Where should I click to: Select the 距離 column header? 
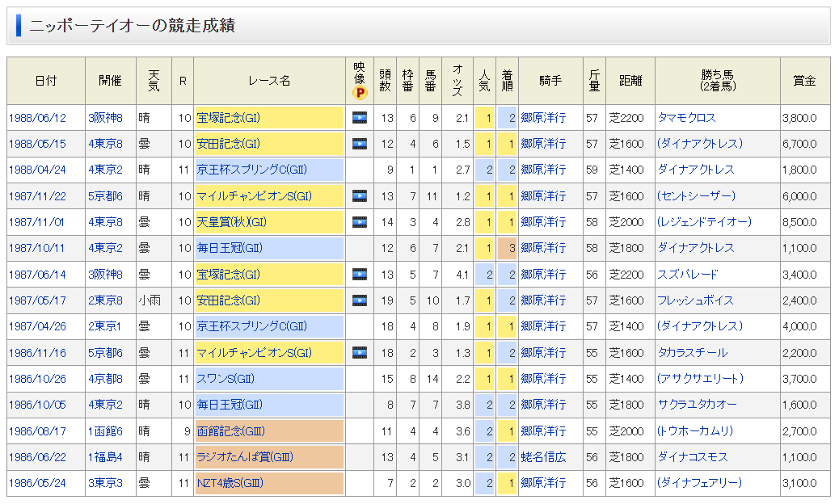coord(630,81)
